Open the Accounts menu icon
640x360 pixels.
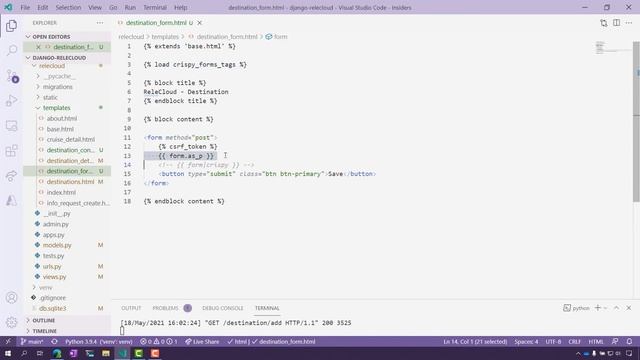pos(11,298)
